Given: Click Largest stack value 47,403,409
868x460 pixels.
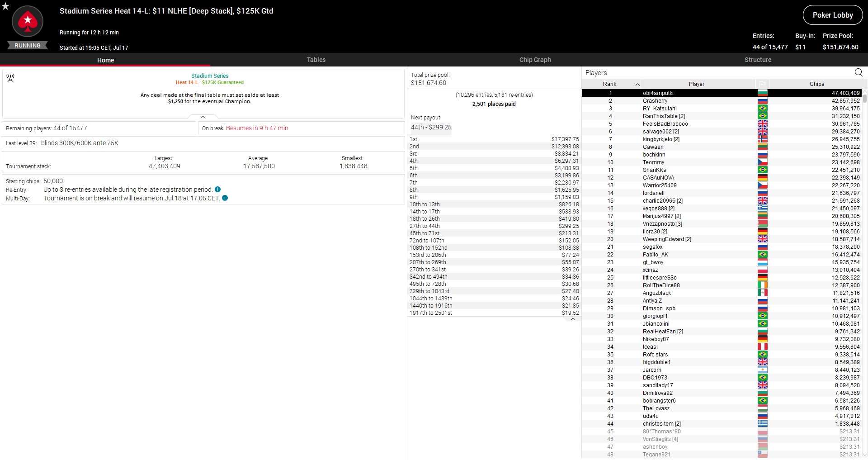Looking at the screenshot, I should [165, 166].
